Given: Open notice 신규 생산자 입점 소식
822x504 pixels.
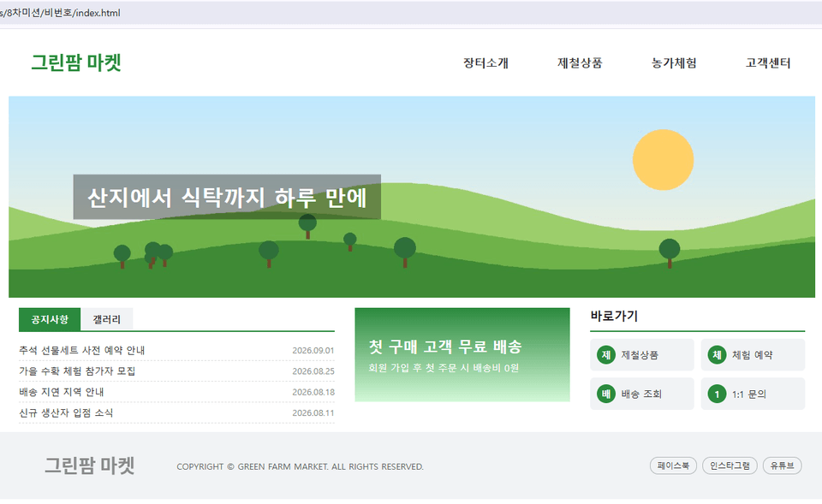Looking at the screenshot, I should [x=66, y=412].
